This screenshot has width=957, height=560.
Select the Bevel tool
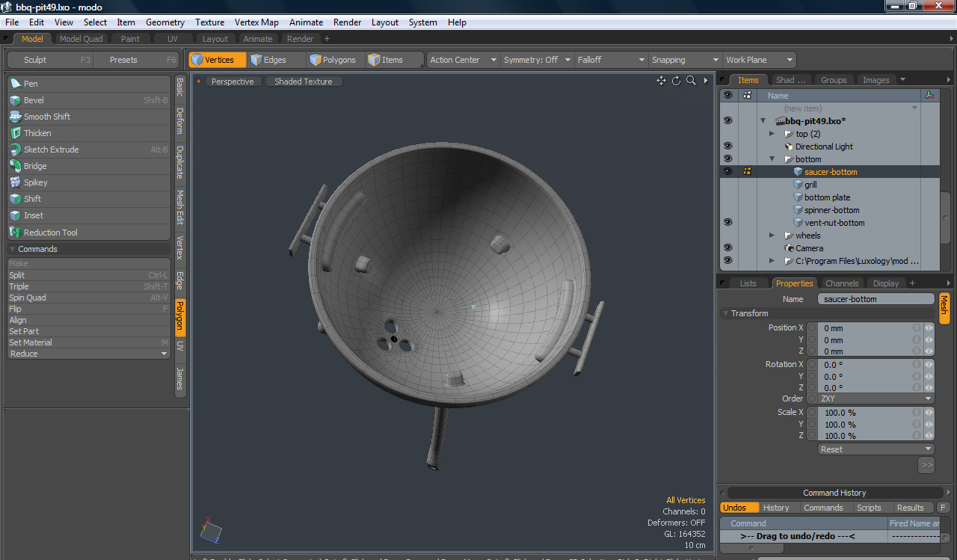point(89,100)
